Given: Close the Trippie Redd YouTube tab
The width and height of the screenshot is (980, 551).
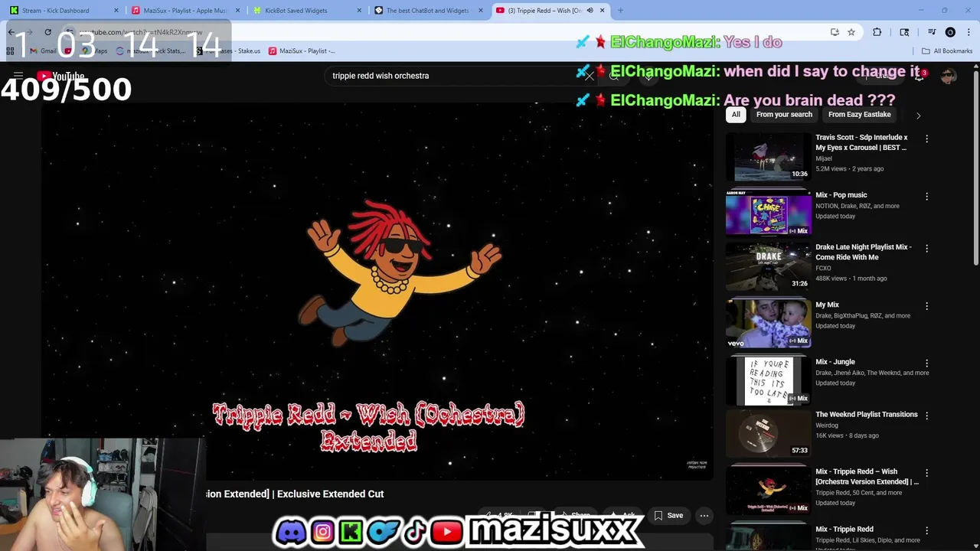Looking at the screenshot, I should tap(602, 11).
